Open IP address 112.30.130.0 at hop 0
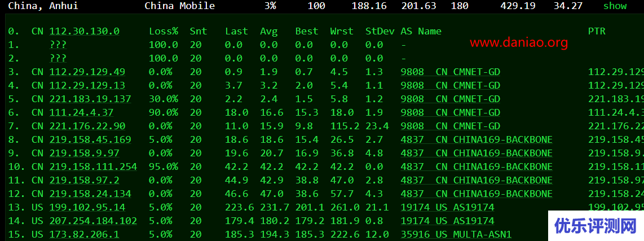The image size is (644, 241). point(85,31)
